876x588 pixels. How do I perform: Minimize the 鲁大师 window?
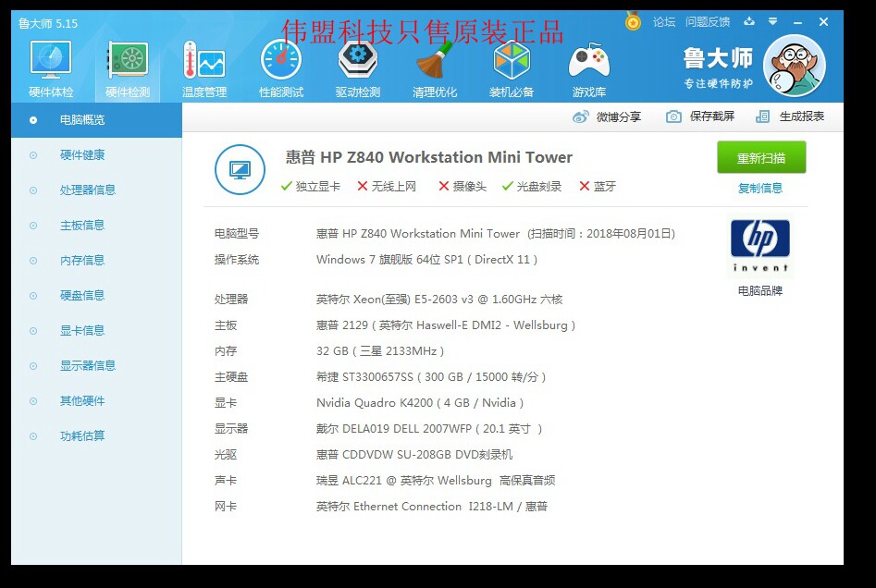(797, 22)
